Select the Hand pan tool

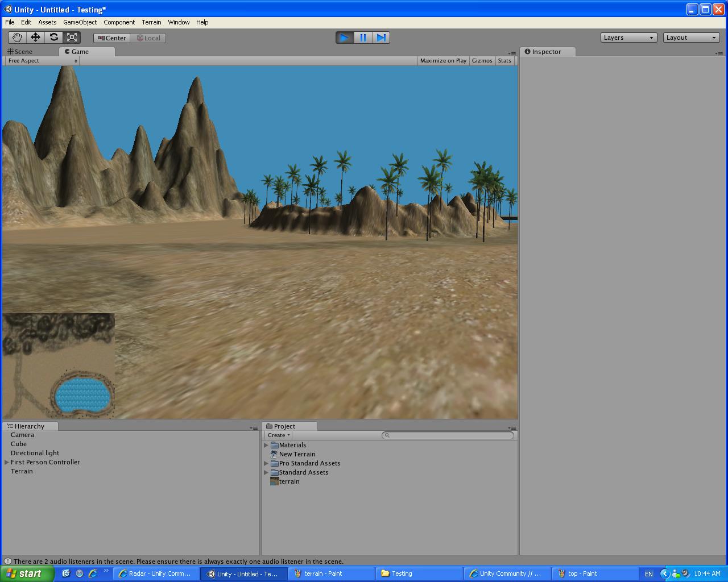tap(16, 38)
